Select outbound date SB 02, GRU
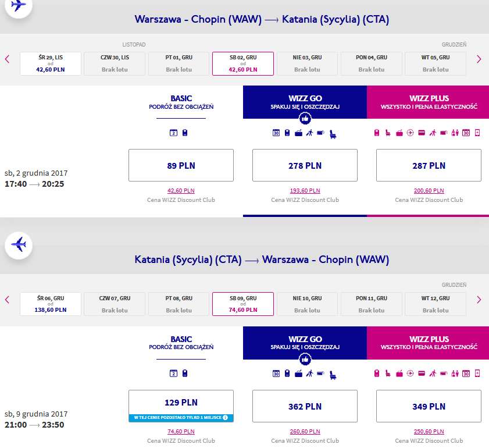Viewport: 489px width, 448px height. [x=243, y=63]
